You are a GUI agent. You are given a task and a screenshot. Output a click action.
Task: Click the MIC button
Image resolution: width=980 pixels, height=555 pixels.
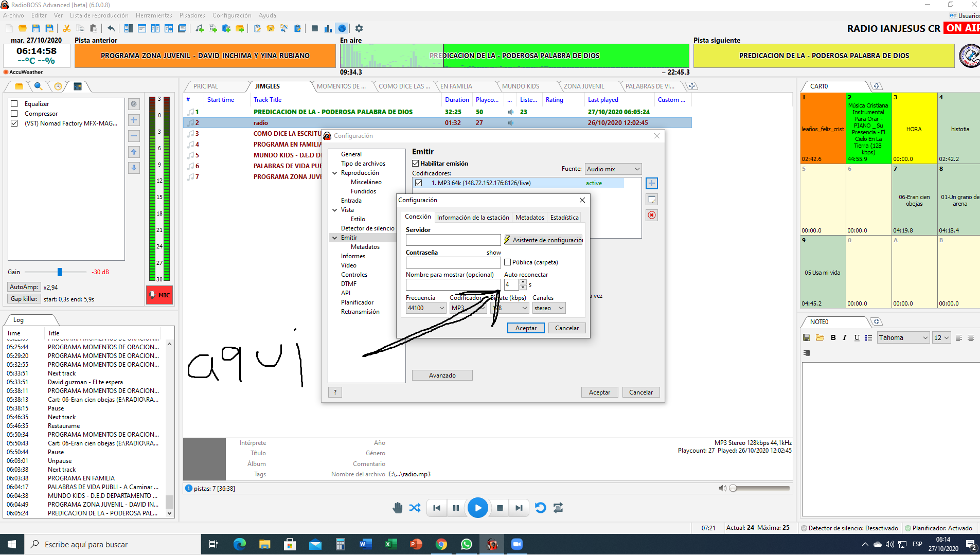(159, 295)
